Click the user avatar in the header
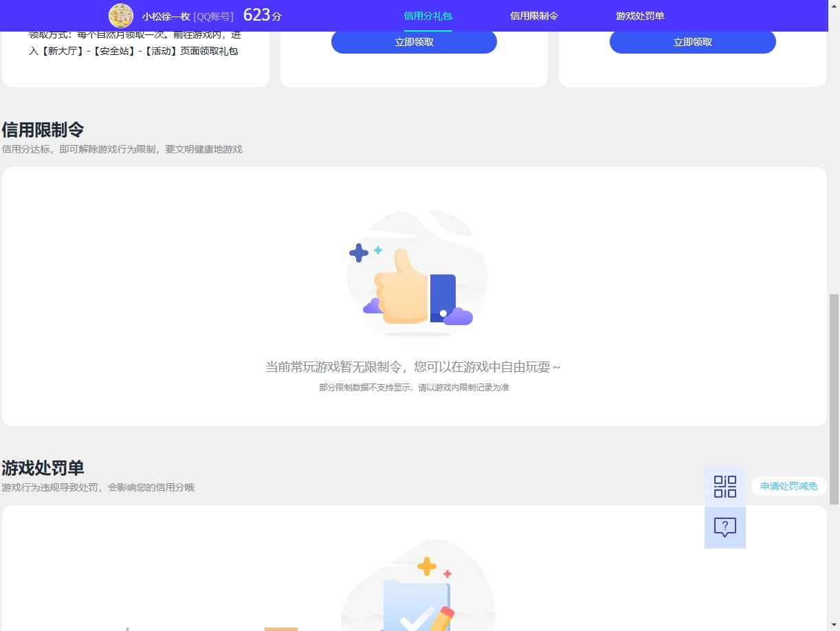The image size is (840, 631). pyautogui.click(x=121, y=16)
